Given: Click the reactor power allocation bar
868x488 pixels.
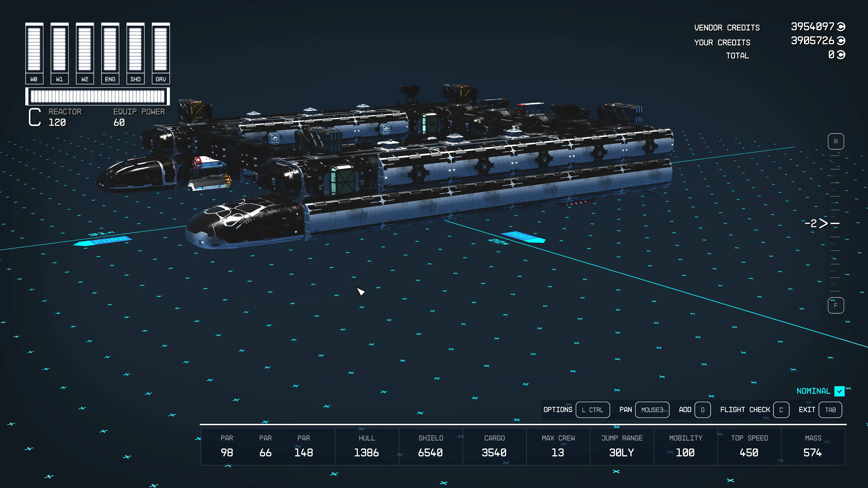Looking at the screenshot, I should (98, 97).
